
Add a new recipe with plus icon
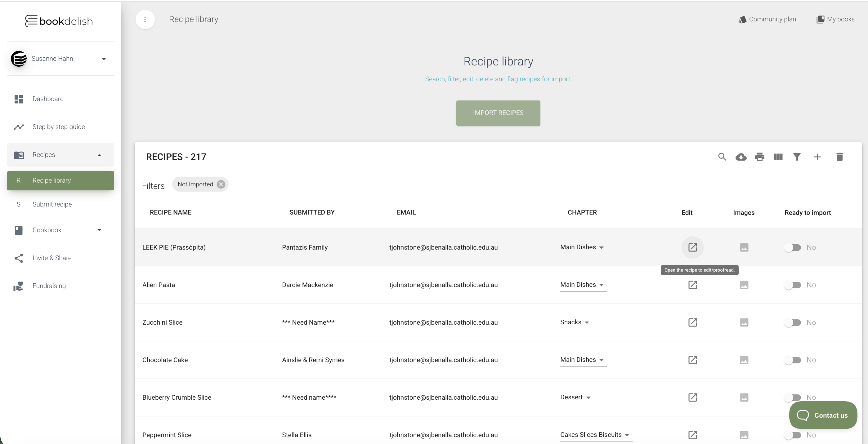[x=817, y=157]
